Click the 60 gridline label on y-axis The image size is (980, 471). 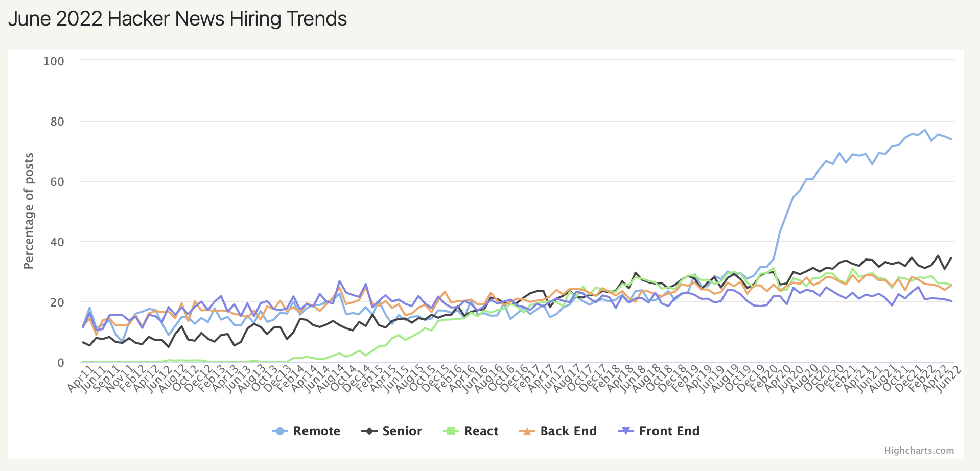(x=57, y=182)
